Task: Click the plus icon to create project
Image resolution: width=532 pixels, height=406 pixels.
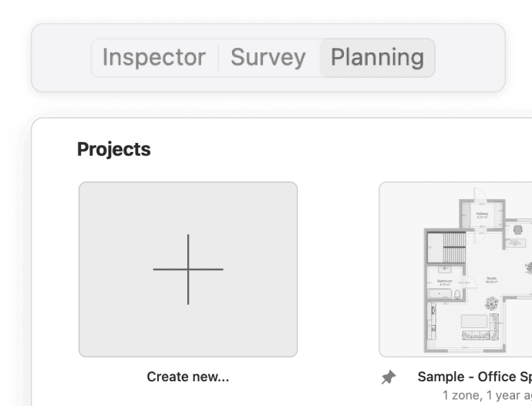Action: (x=188, y=269)
